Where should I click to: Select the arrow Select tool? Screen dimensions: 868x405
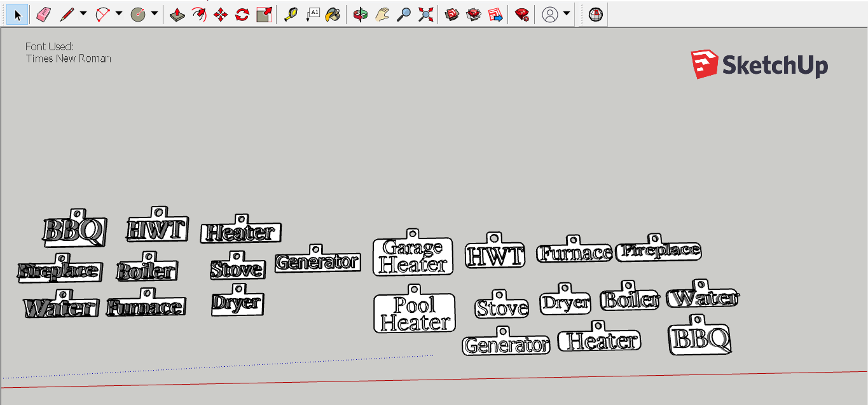(x=17, y=14)
